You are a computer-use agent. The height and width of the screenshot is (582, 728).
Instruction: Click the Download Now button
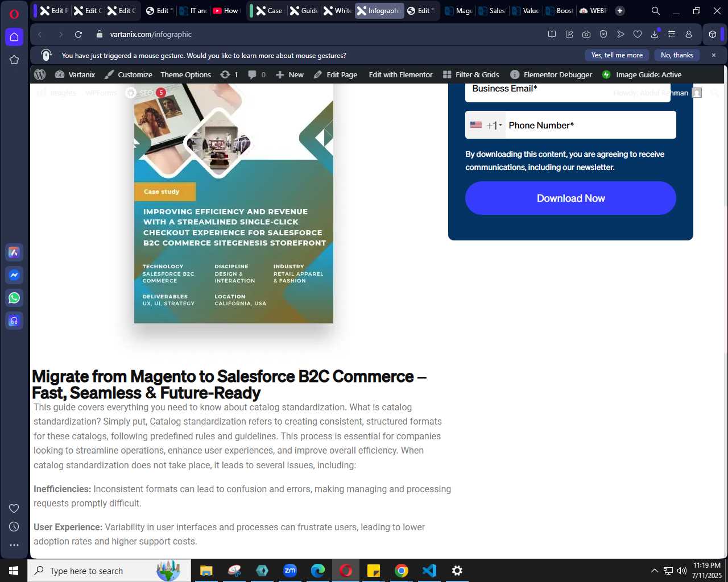pos(570,198)
